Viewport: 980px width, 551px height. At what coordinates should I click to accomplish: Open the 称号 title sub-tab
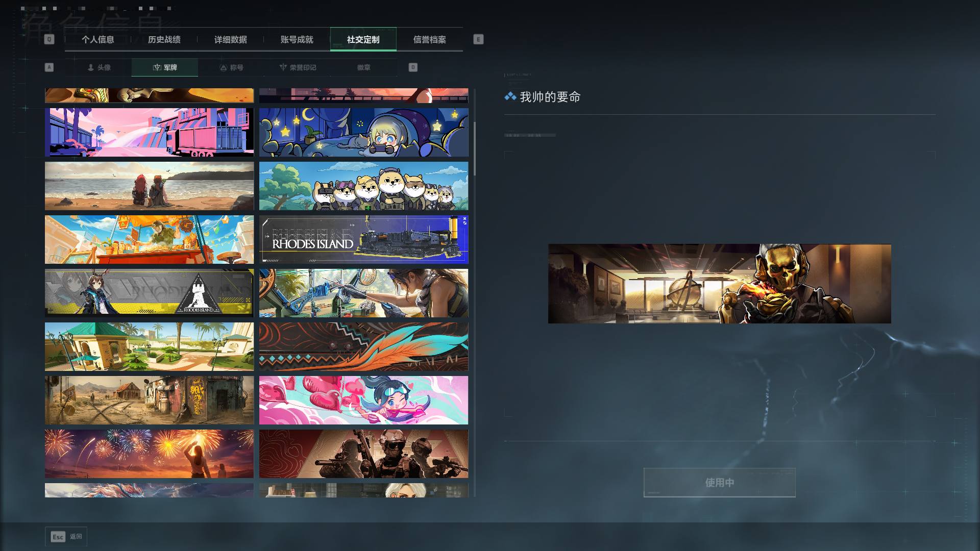point(231,67)
